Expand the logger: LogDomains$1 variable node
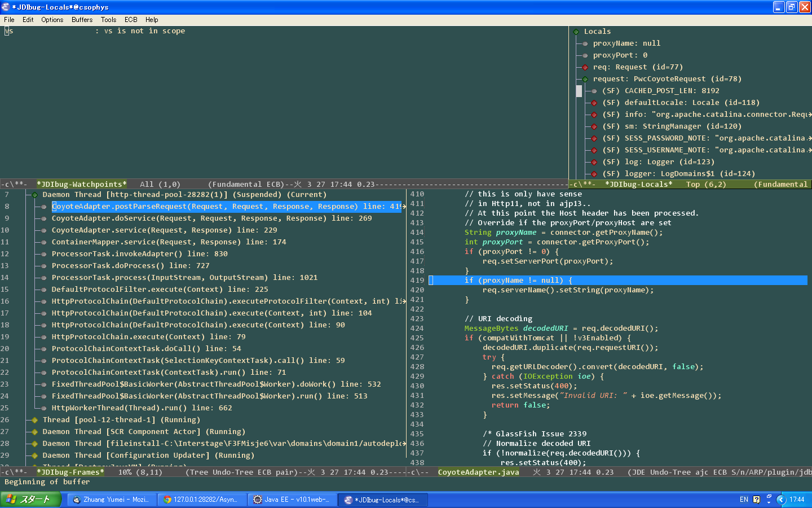 594,174
